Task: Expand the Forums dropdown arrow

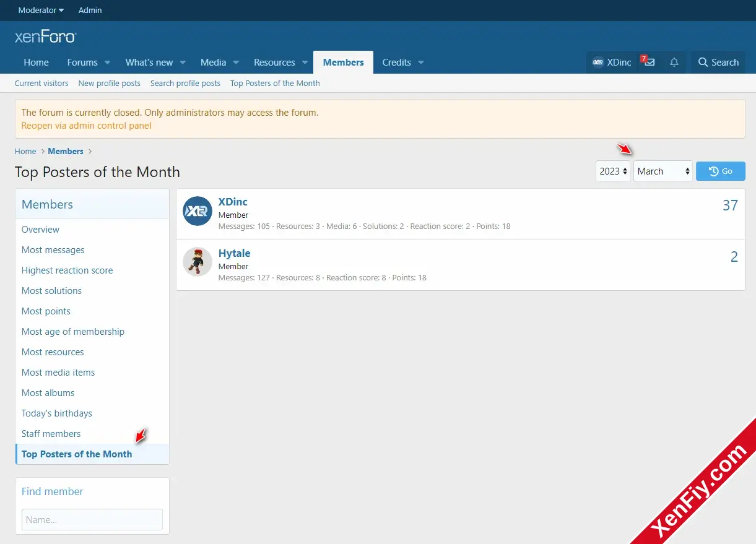Action: coord(107,63)
